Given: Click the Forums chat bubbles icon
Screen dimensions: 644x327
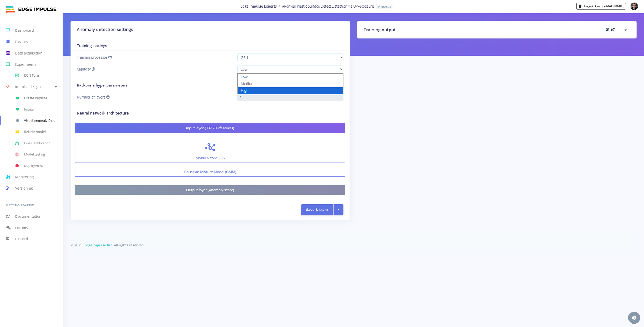Looking at the screenshot, I should coord(8,228).
